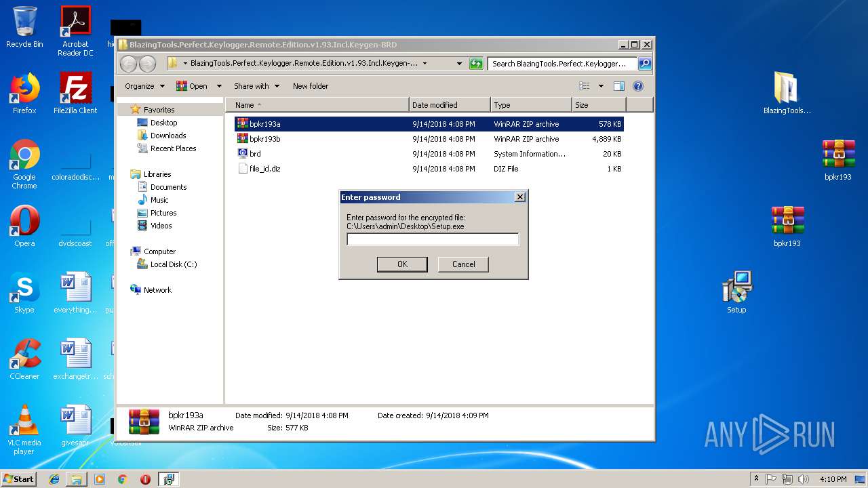Click the exchangetr Word document icon
This screenshot has height=488, width=868.
[75, 359]
